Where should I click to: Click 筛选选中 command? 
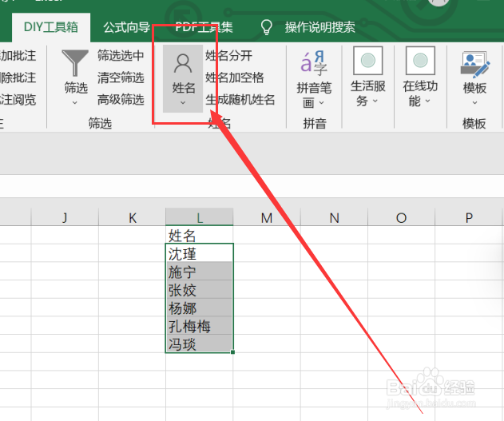point(121,56)
